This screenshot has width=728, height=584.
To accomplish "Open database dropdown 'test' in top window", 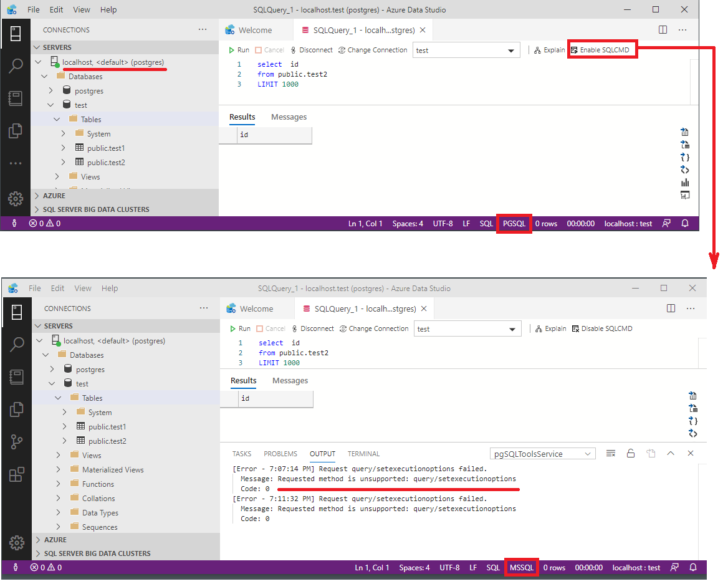I will (466, 50).
